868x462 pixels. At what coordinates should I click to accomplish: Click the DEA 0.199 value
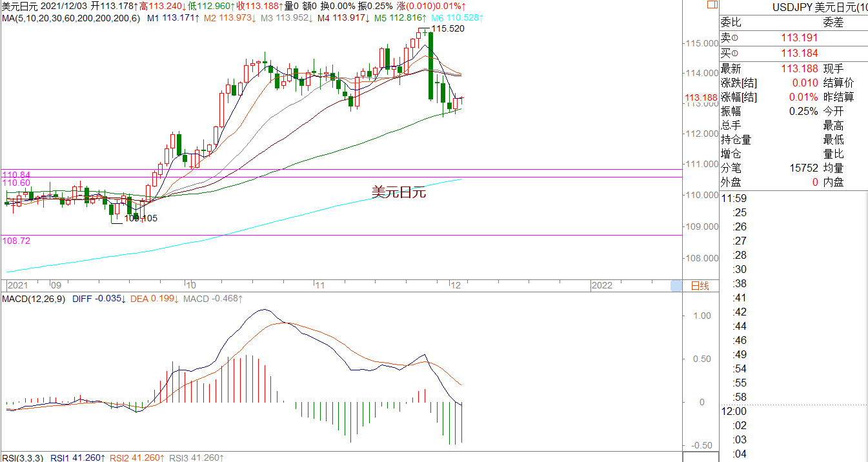155,299
